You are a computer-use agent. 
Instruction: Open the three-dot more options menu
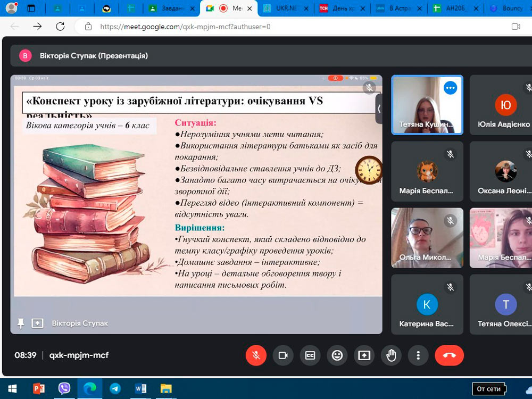click(419, 355)
